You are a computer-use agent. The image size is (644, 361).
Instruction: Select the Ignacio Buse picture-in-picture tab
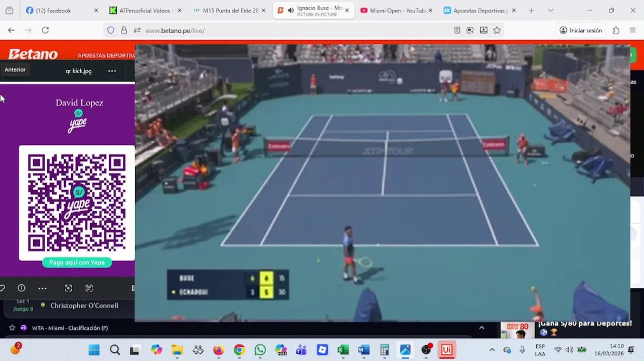click(313, 11)
